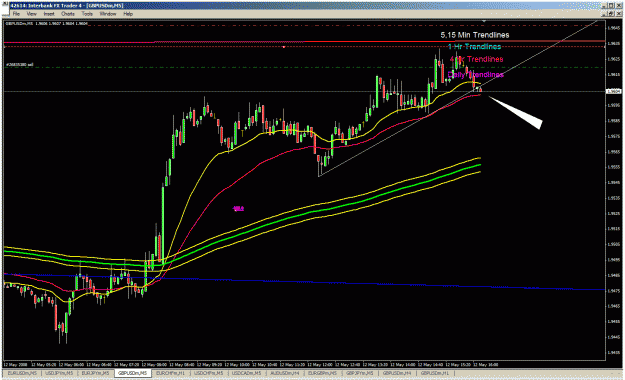Screen dimensions: 625x380
Task: Select the small magenta label on the chart
Action: [238, 208]
